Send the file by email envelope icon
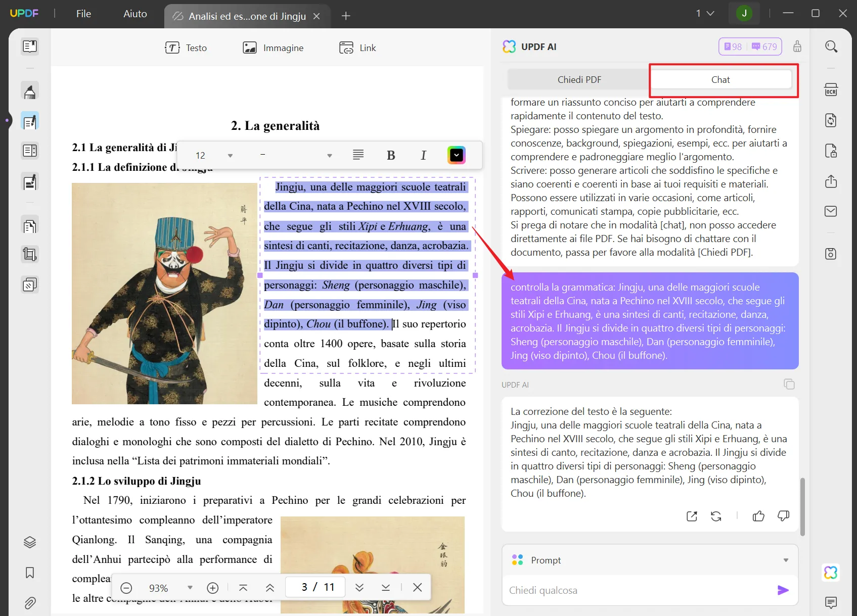Viewport: 857px width, 616px height. (831, 211)
